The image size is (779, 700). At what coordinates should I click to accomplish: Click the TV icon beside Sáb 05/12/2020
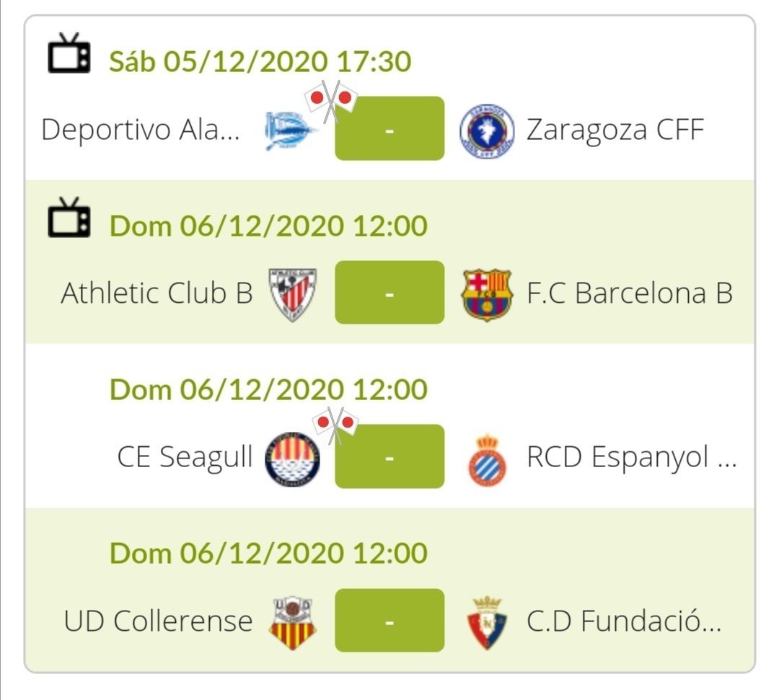[x=69, y=53]
